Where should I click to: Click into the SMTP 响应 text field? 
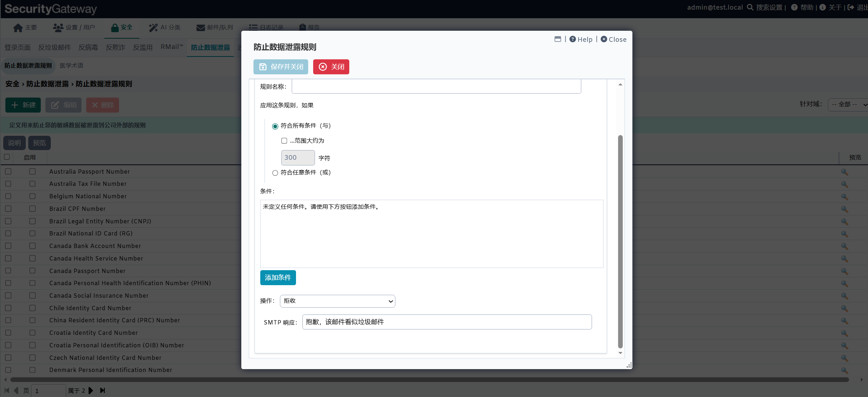[x=447, y=322]
